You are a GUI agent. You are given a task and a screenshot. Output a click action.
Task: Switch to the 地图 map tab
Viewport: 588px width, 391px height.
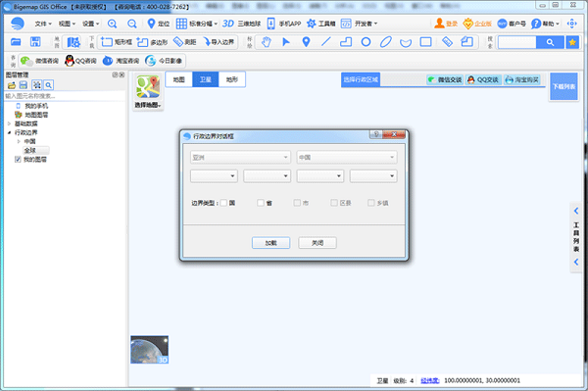point(179,79)
